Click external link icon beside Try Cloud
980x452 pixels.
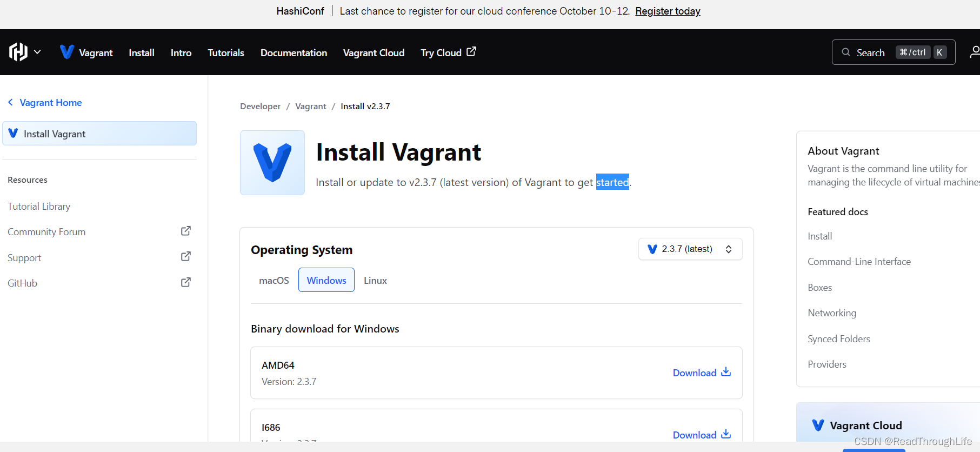(x=471, y=51)
